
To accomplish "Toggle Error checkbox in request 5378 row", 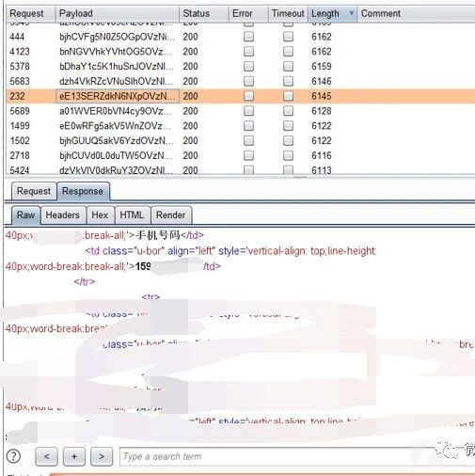I will coord(248,66).
